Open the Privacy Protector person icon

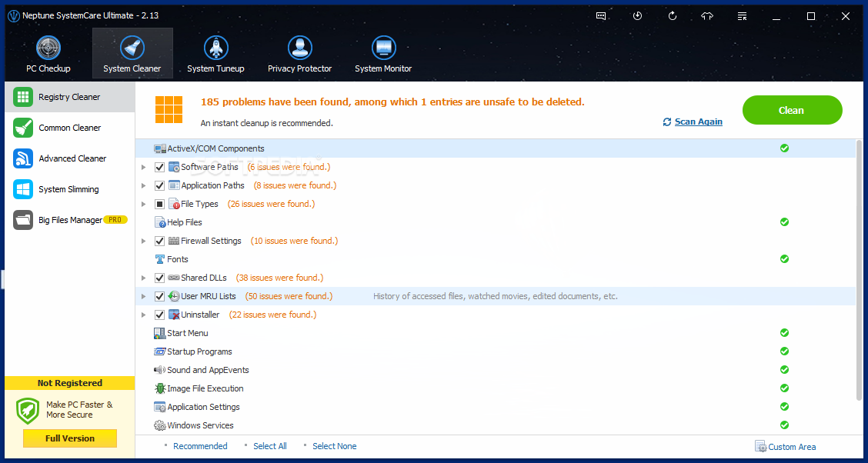click(x=300, y=48)
